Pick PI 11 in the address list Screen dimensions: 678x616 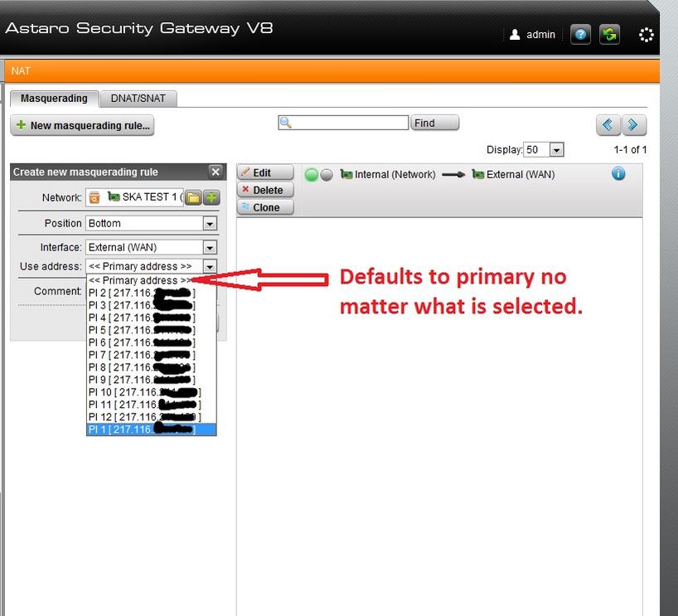[x=152, y=405]
